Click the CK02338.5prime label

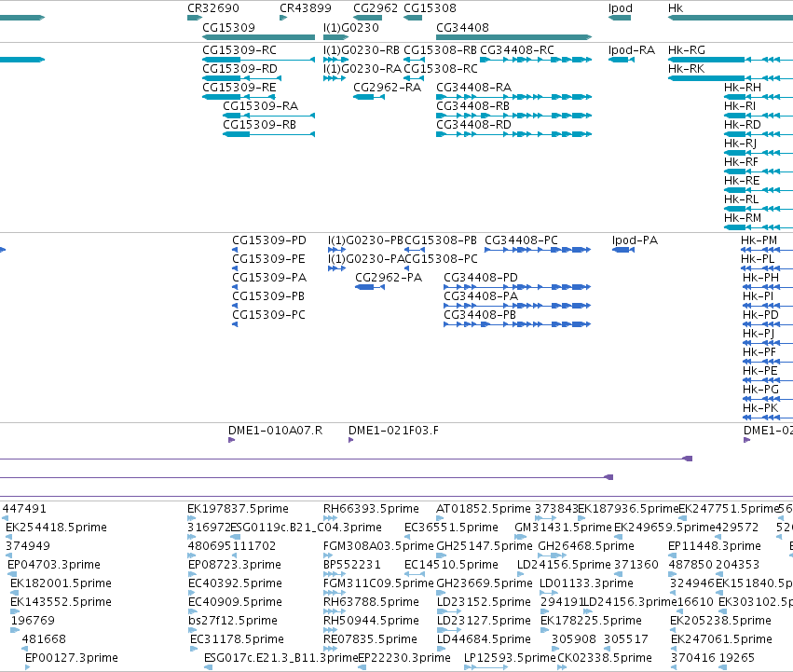605,658
